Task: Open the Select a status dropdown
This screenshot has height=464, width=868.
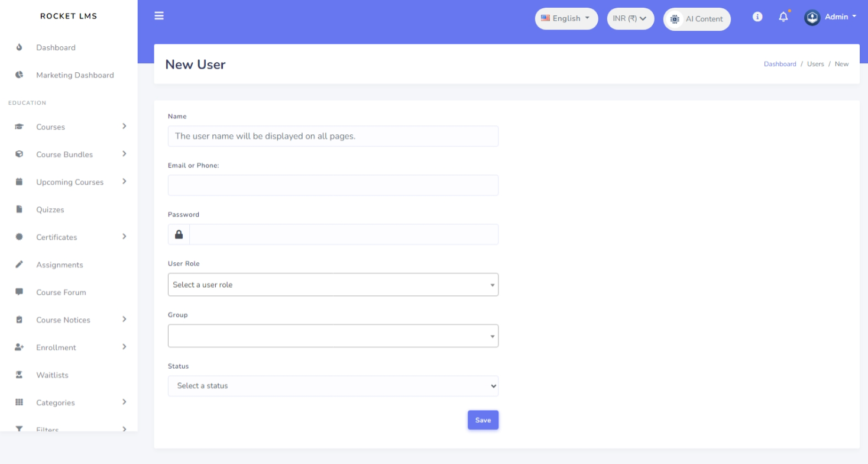Action: pyautogui.click(x=333, y=386)
